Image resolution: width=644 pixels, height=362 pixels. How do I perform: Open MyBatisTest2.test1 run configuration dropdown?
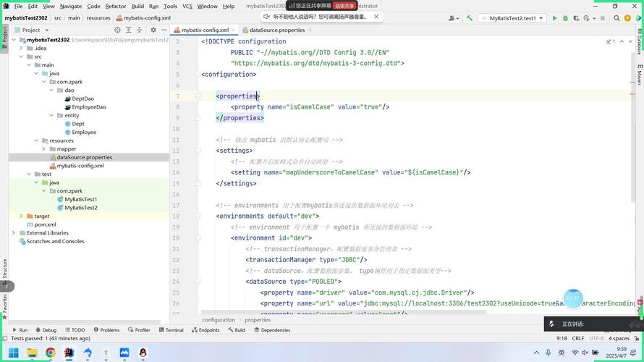click(x=512, y=18)
